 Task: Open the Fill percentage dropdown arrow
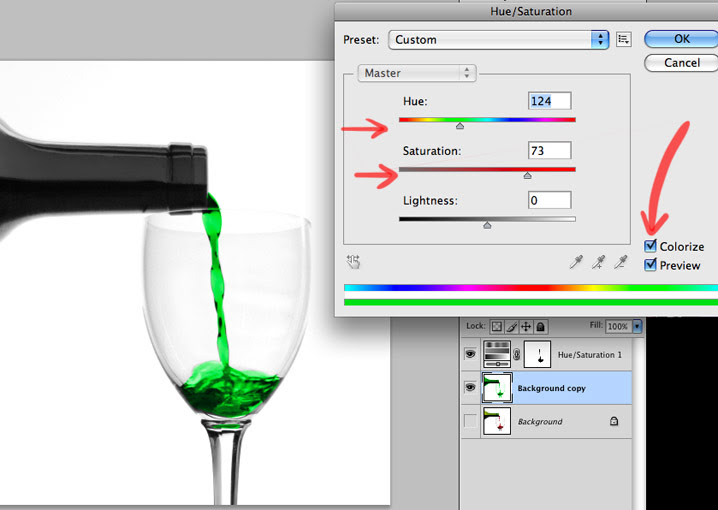[x=637, y=326]
